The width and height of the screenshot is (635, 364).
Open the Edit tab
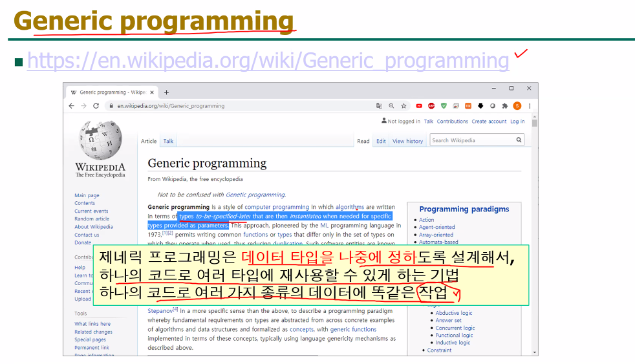pyautogui.click(x=381, y=141)
